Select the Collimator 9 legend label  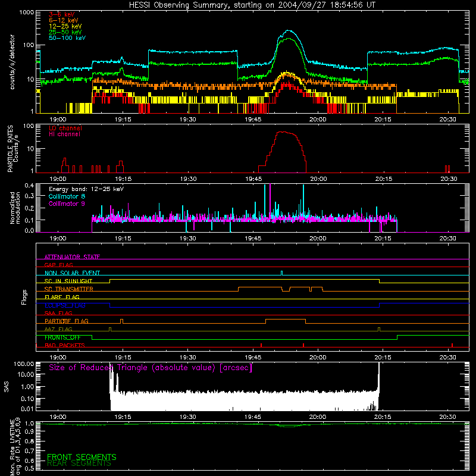[67, 203]
